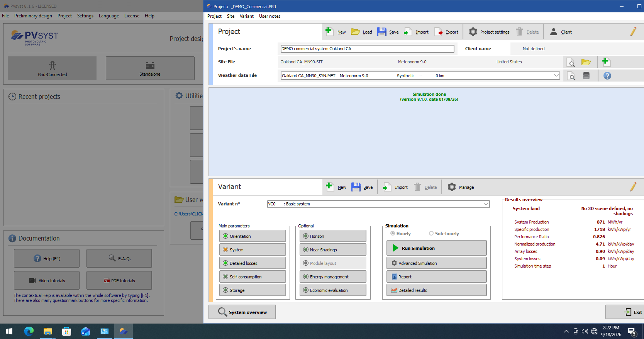Open site file folder icon
Image resolution: width=644 pixels, height=339 pixels.
coord(586,62)
